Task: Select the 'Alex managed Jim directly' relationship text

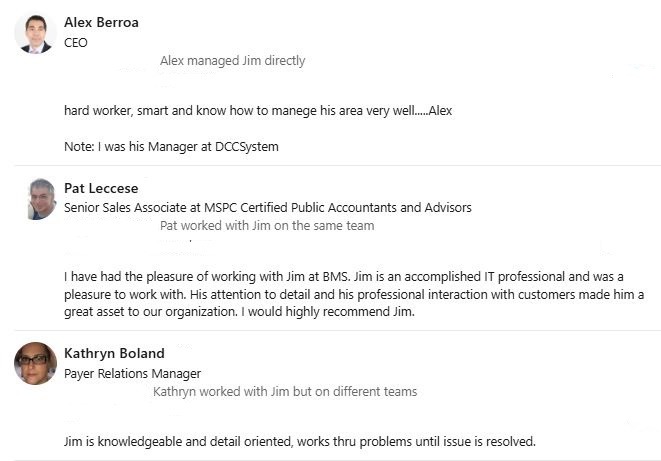Action: point(233,61)
